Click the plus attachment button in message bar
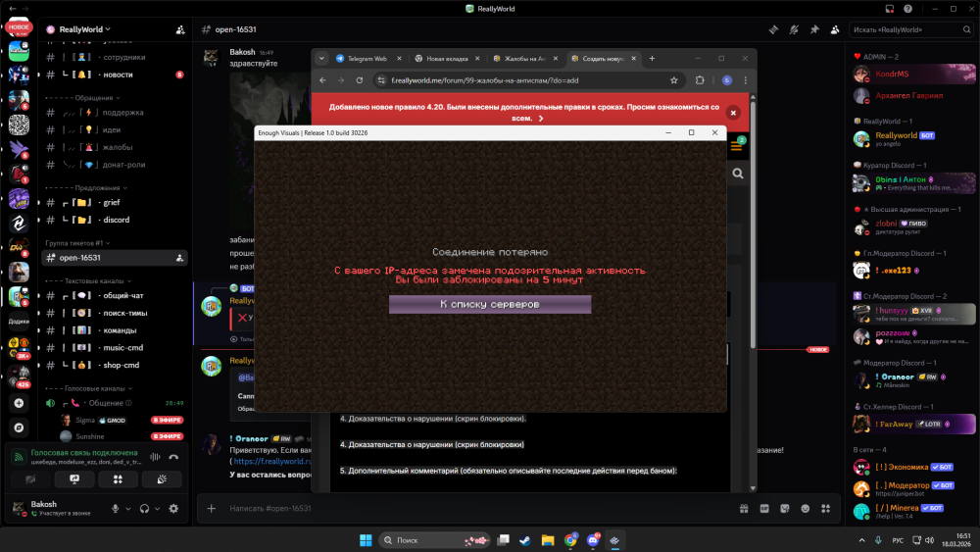Image resolution: width=980 pixels, height=552 pixels. click(212, 508)
